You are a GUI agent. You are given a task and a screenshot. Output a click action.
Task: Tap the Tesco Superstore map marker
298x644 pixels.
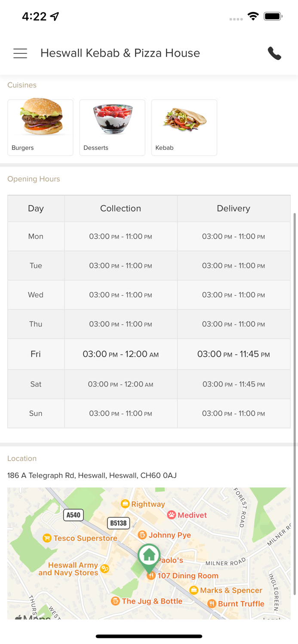pos(47,538)
